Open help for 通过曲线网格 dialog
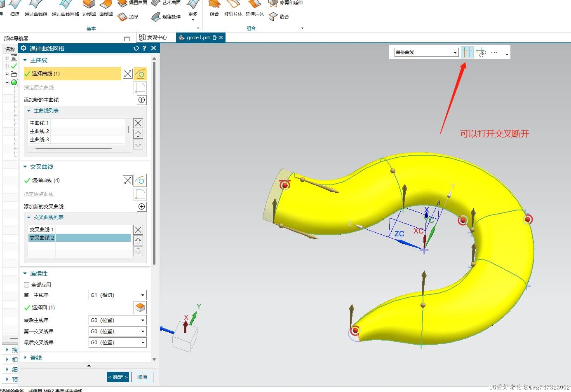 [x=144, y=48]
